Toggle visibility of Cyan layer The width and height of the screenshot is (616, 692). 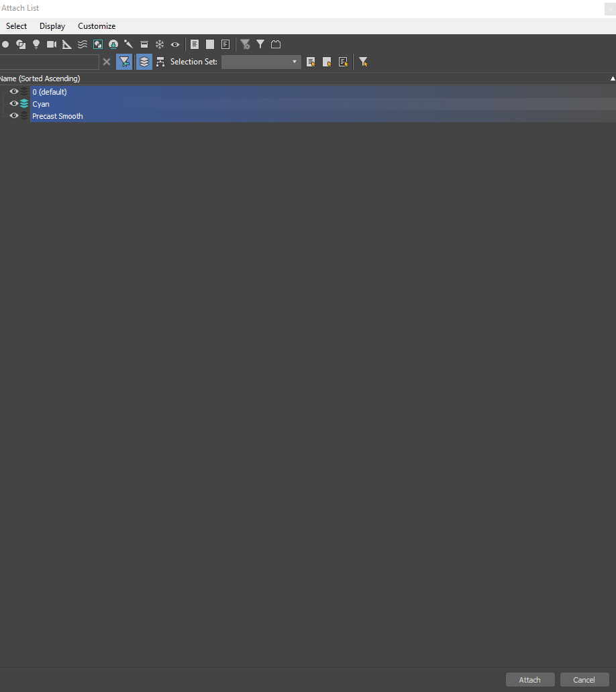[x=14, y=104]
